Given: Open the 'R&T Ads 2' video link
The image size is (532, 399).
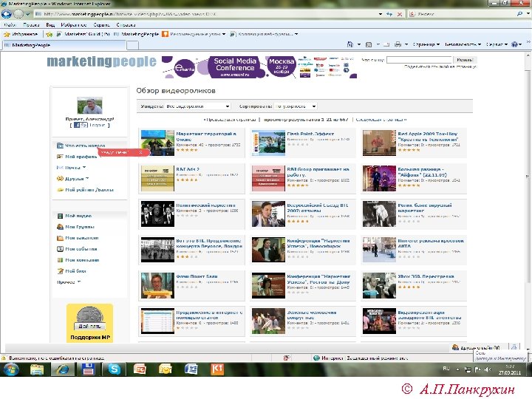Looking at the screenshot, I should click(x=188, y=169).
